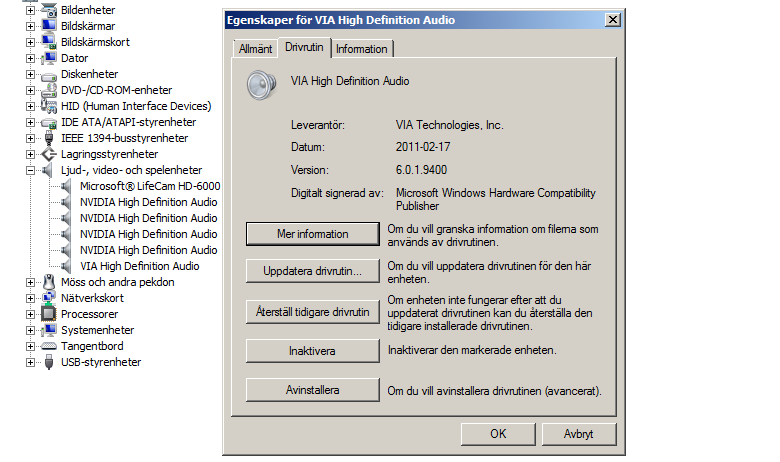Screen dimensions: 780x462
Task: Collapse the Ljud-, video- och spelenheter node
Action: coord(30,170)
